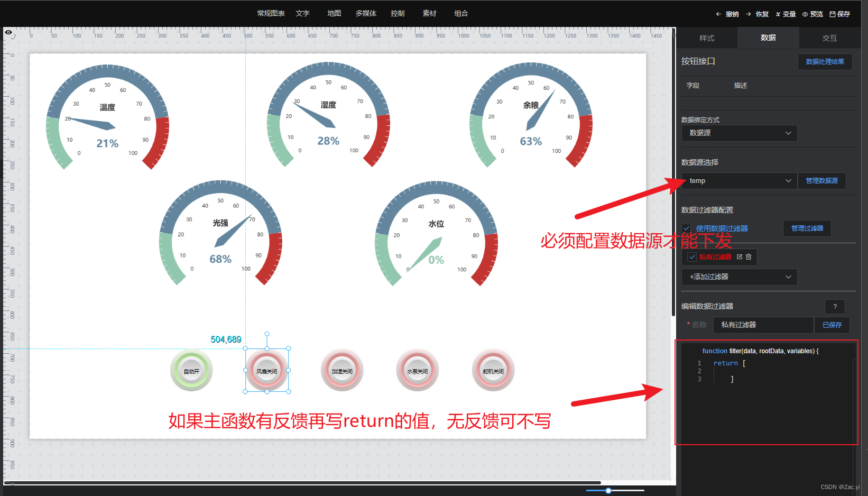Click the 恢复 redo button
The width and height of the screenshot is (868, 496).
(758, 14)
